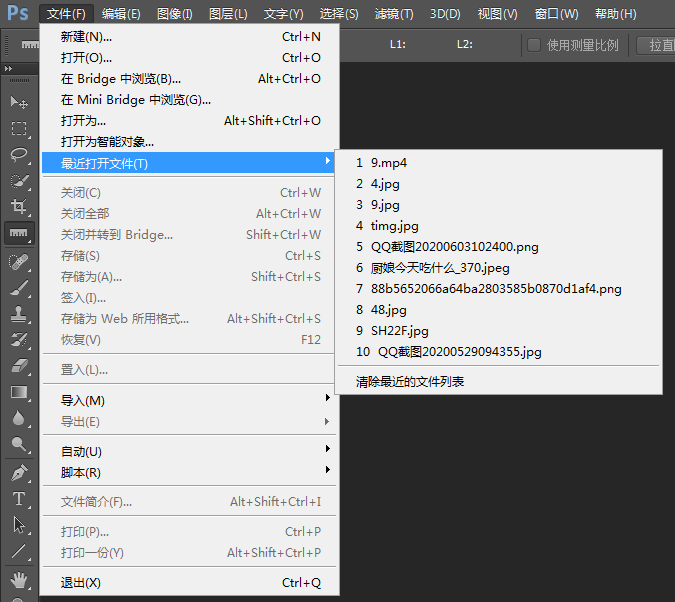Viewport: 675px width, 602px height.
Task: Open recent file 88b5652066a64ba2803585b0870d1af4.png
Action: tap(499, 289)
